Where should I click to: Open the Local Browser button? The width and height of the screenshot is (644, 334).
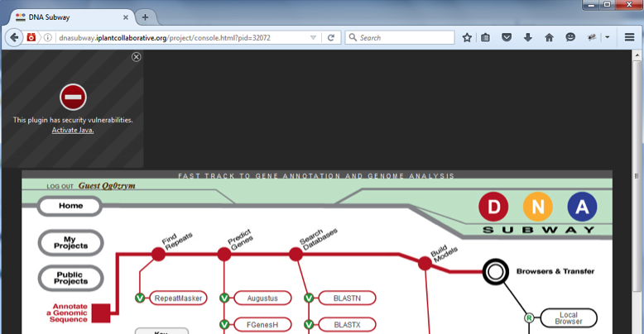point(569,318)
